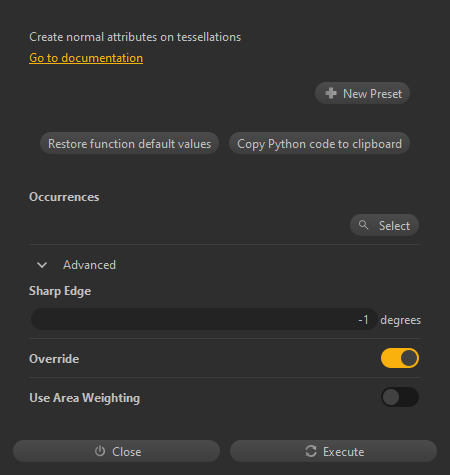The width and height of the screenshot is (450, 475).
Task: Close the normals creation dialog
Action: click(116, 451)
